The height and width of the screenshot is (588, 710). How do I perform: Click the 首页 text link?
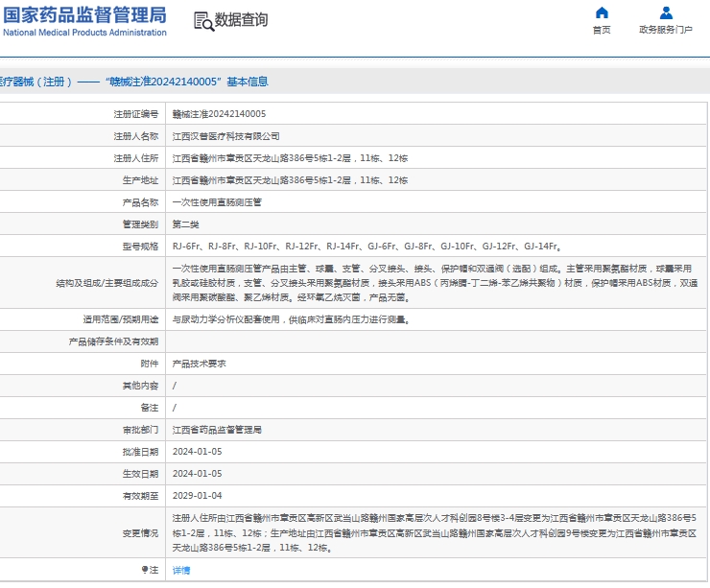pyautogui.click(x=602, y=30)
